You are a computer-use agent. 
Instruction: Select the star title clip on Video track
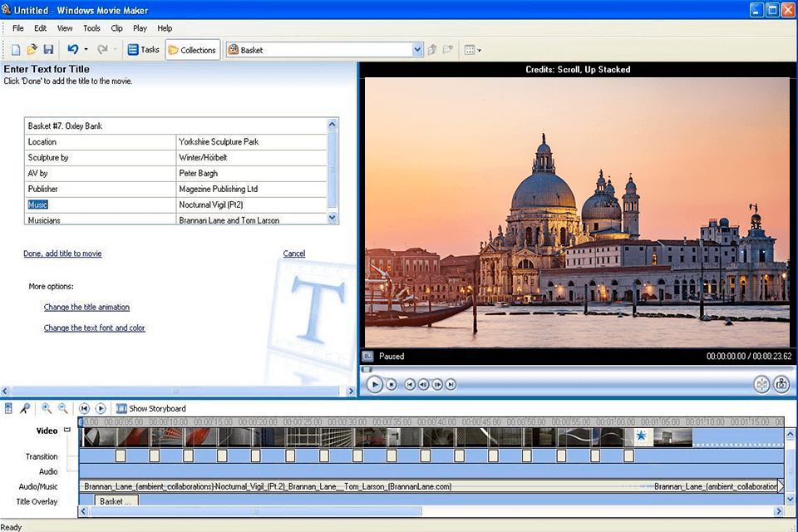641,436
